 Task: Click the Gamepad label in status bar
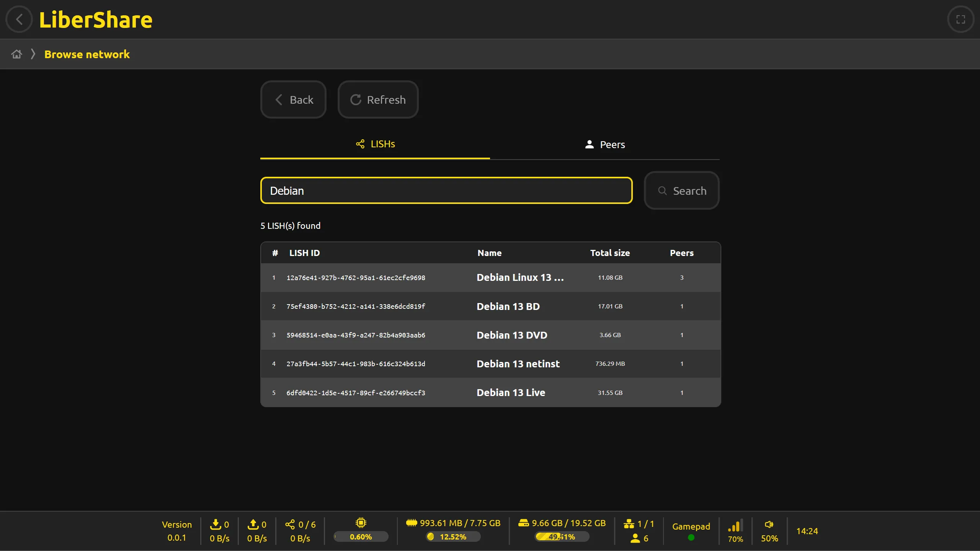[x=691, y=527]
